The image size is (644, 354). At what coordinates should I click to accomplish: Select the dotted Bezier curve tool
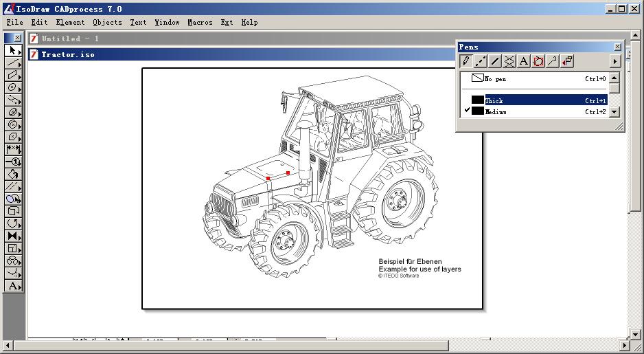[x=13, y=100]
